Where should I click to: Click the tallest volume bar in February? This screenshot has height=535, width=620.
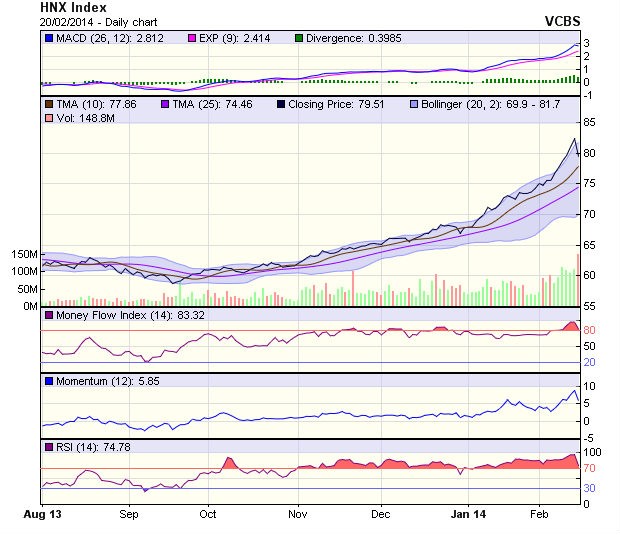(x=577, y=280)
